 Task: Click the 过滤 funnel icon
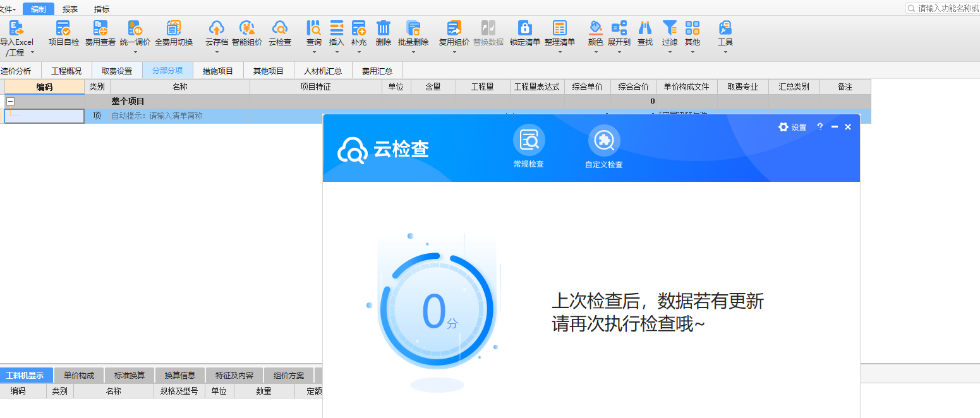pos(670,28)
